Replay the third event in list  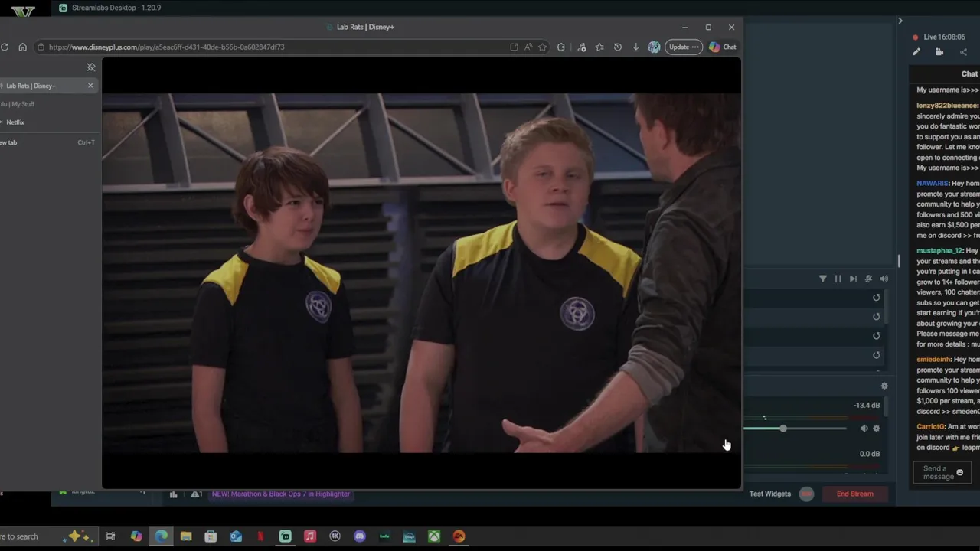pos(877,336)
